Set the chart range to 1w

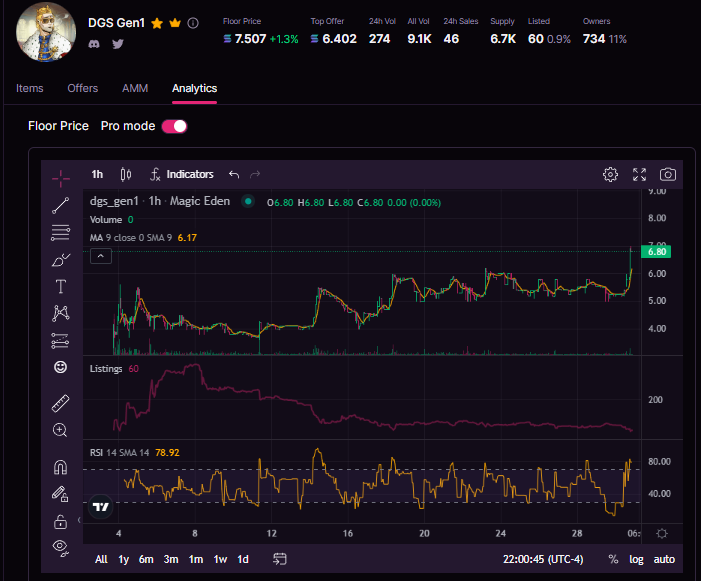pos(220,560)
